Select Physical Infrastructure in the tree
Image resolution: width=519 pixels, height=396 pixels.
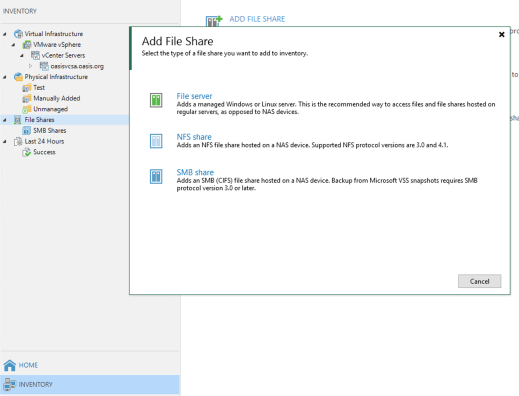pos(56,77)
